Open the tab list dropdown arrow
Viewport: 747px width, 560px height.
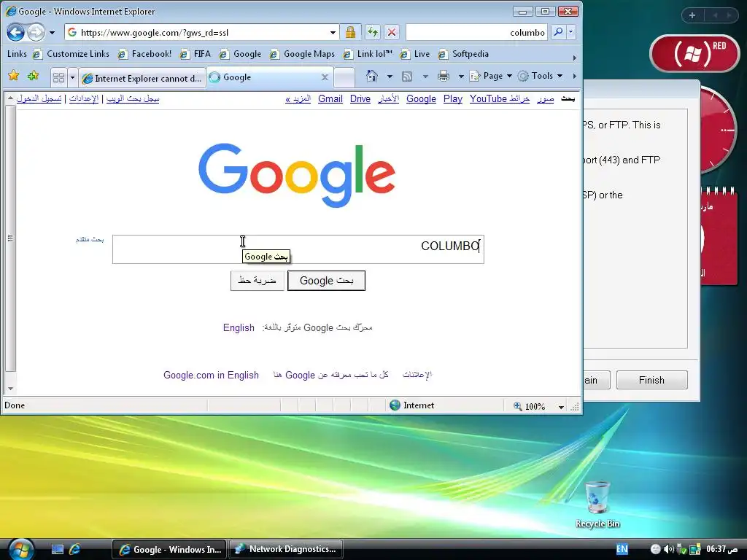tap(72, 77)
